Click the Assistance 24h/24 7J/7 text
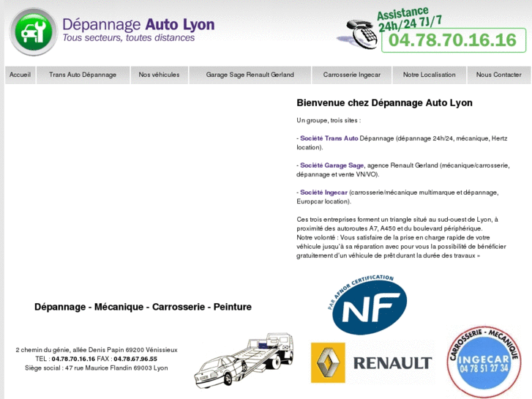This screenshot has height=399, width=532. point(410,19)
